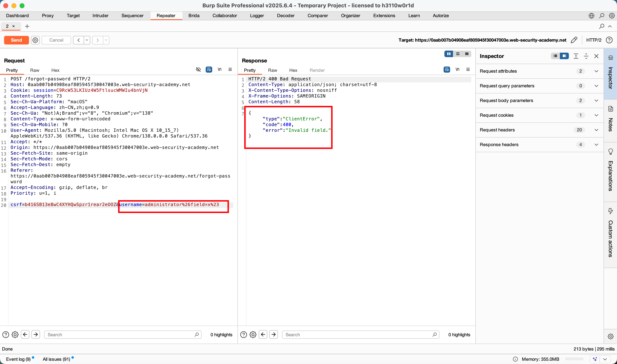Open the Extensions tab
The height and width of the screenshot is (364, 617).
pyautogui.click(x=384, y=16)
